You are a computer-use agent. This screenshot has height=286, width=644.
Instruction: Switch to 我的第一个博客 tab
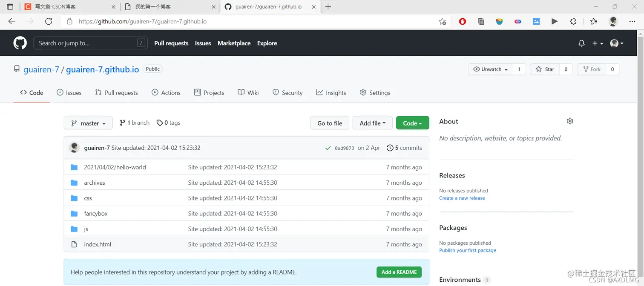coord(170,7)
